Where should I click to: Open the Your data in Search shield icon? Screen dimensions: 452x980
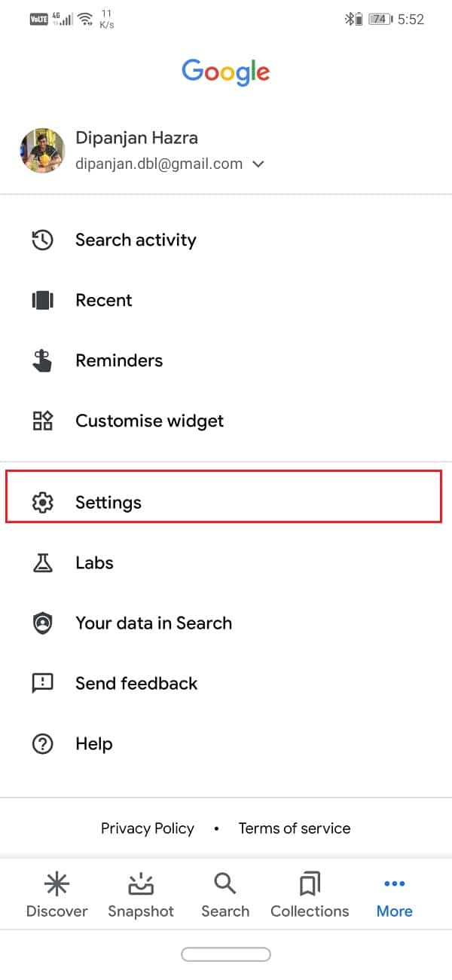42,623
